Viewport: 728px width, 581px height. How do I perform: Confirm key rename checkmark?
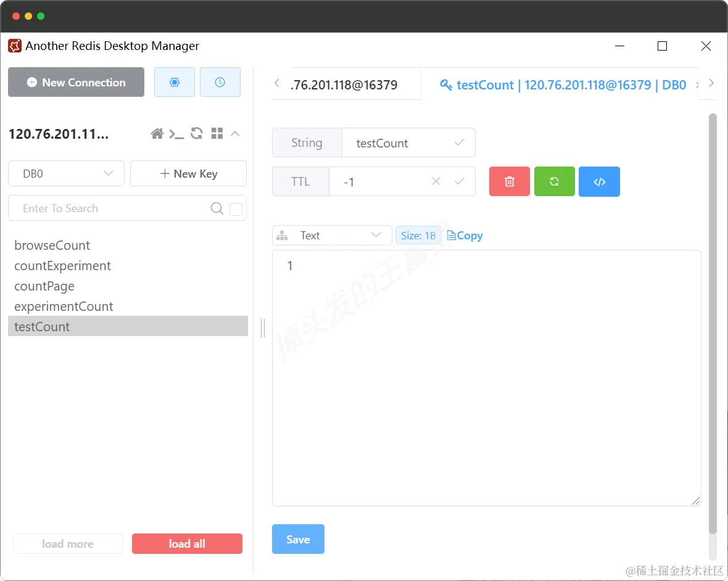(x=459, y=142)
